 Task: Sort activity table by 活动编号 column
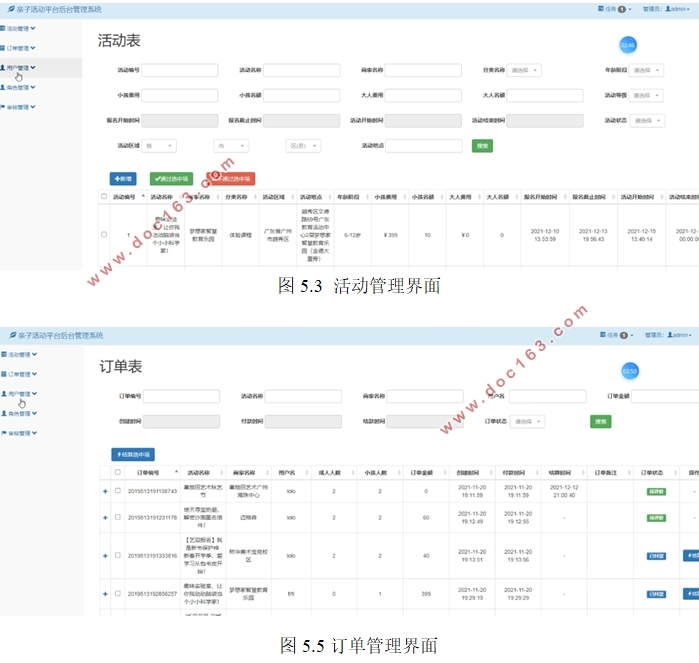(x=128, y=197)
